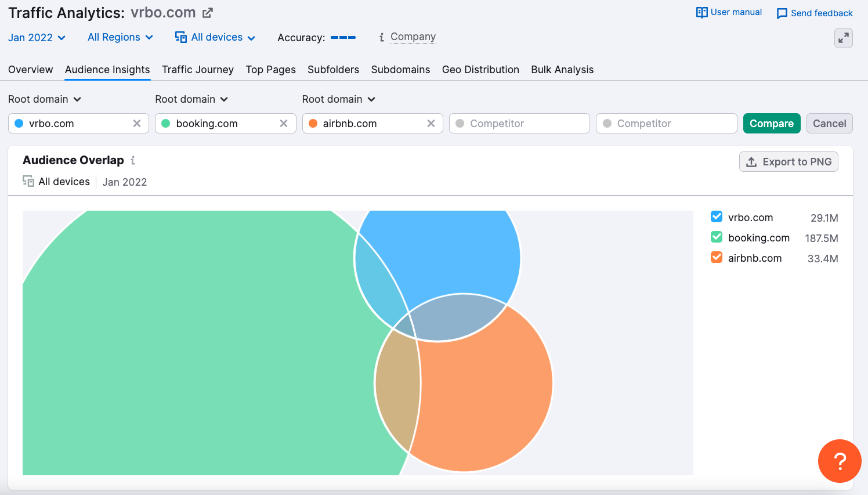Open the Jan 2022 date dropdown
Screen dimensions: 868x495
(x=37, y=38)
